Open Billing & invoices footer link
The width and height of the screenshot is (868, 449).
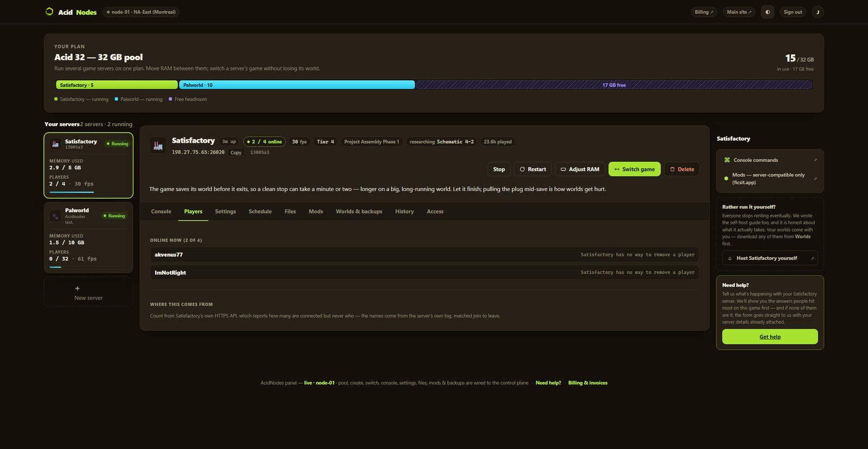588,383
